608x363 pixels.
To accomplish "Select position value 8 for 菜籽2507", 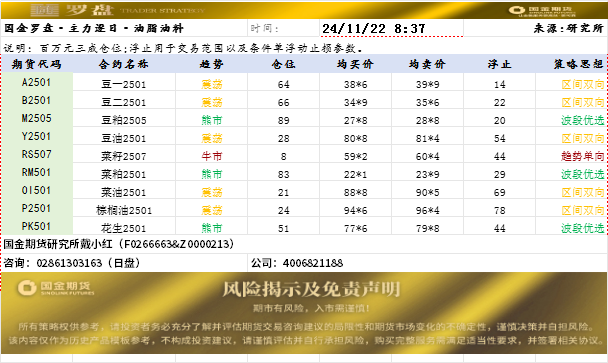I will [283, 156].
